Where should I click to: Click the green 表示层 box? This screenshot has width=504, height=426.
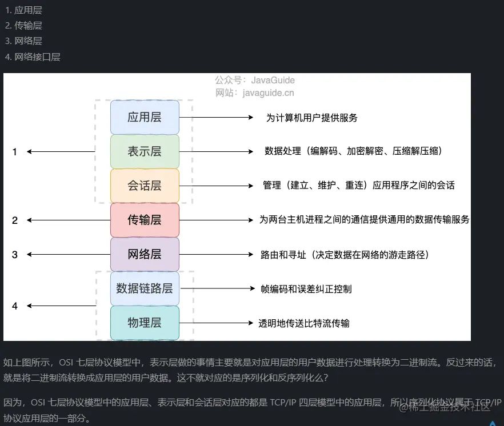pos(145,152)
